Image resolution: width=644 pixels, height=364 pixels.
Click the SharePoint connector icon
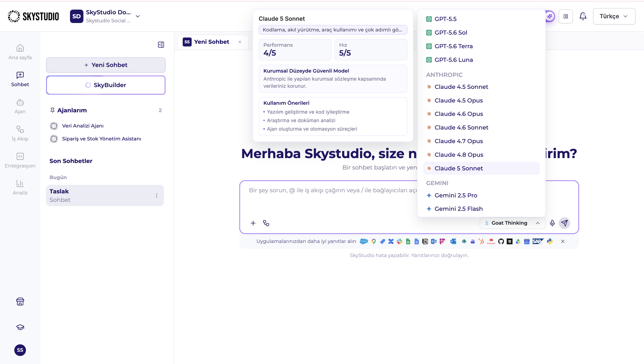[464, 241]
